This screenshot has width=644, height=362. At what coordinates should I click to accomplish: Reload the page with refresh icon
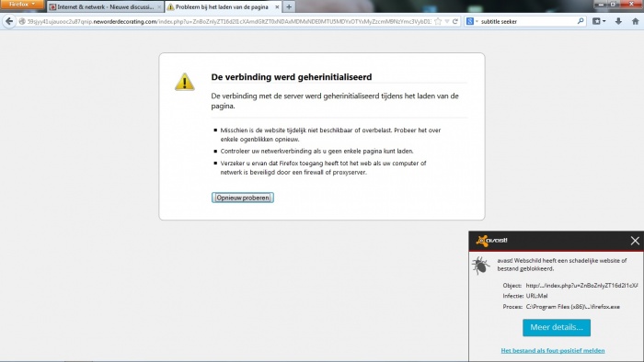[x=455, y=21]
